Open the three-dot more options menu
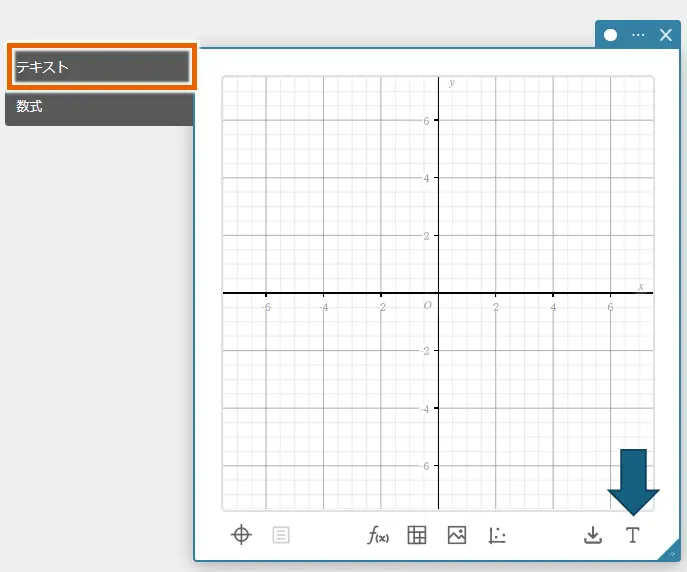687x572 pixels. [x=638, y=35]
